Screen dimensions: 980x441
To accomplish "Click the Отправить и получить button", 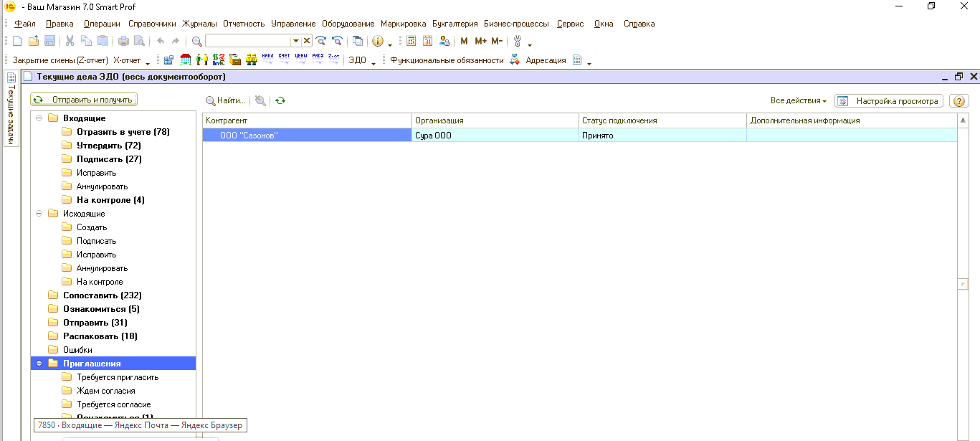I will 85,100.
